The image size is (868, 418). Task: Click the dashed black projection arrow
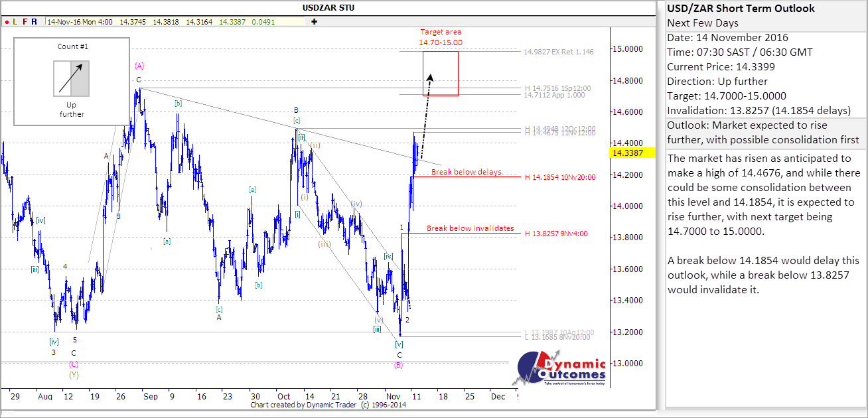click(x=426, y=116)
